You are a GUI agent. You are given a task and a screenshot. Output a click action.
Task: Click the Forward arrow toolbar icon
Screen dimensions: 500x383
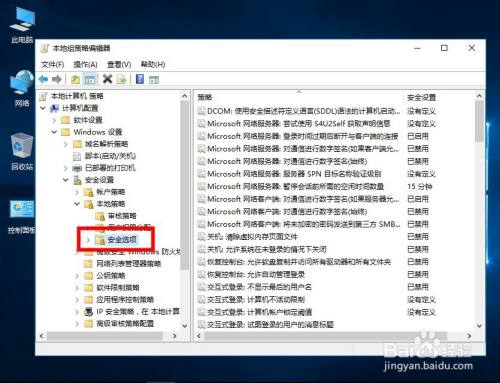click(57, 79)
